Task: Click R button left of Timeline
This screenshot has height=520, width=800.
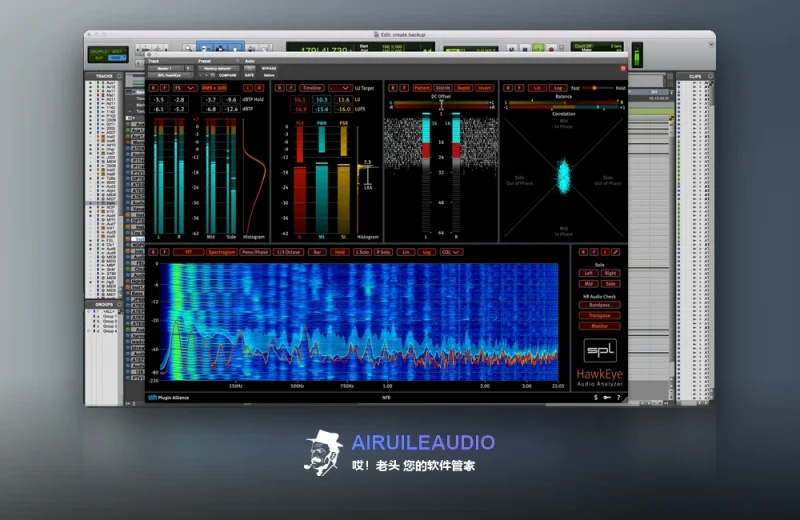Action: [280, 88]
